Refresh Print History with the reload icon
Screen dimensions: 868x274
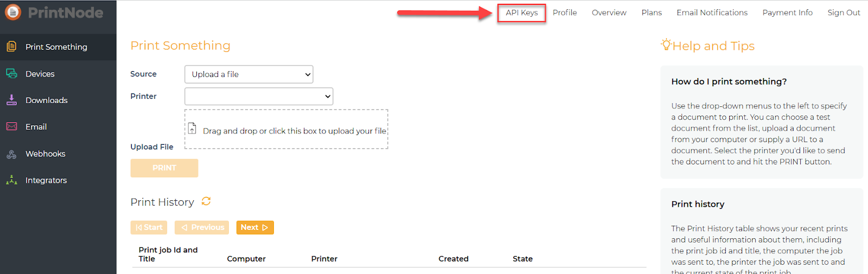[x=206, y=201]
